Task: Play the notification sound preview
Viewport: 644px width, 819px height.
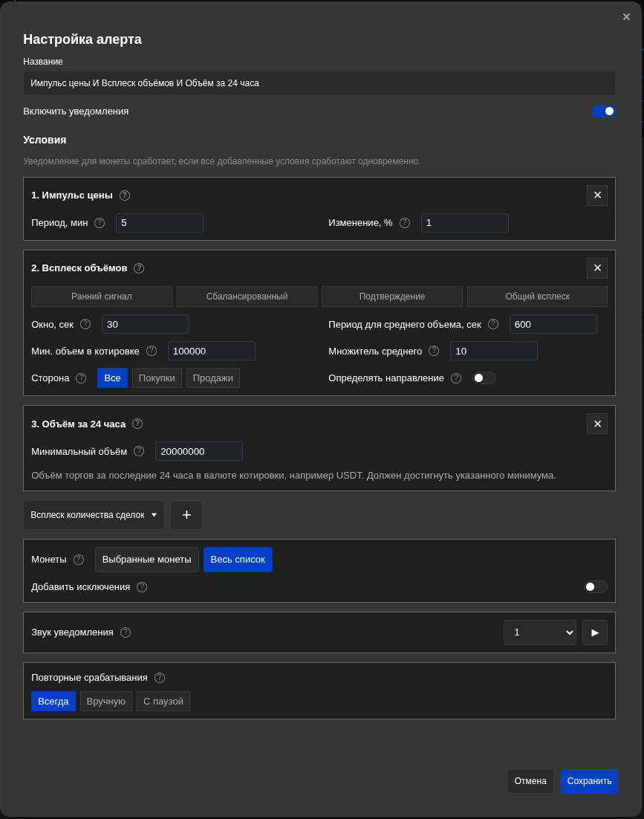Action: pyautogui.click(x=595, y=632)
